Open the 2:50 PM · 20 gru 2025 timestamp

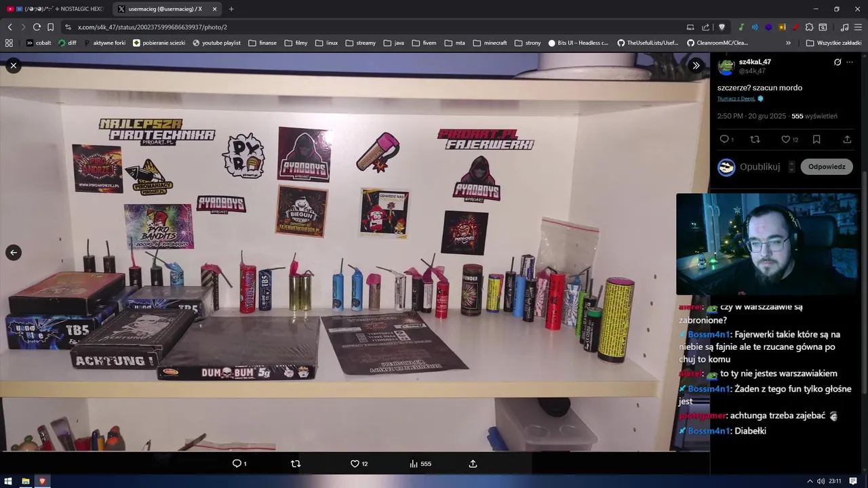751,116
